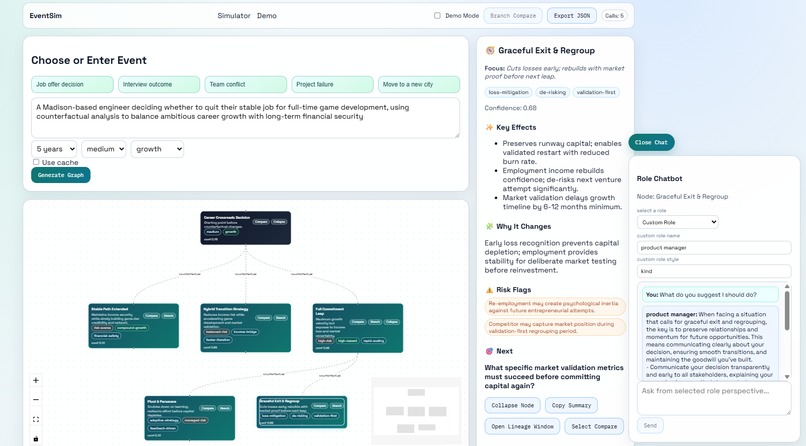Click the Branch Compare button

click(513, 16)
